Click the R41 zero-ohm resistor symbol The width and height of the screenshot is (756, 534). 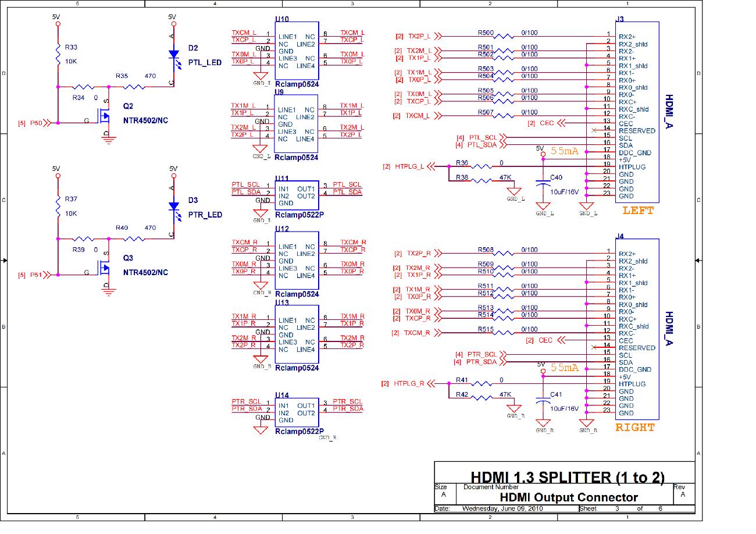pos(482,383)
